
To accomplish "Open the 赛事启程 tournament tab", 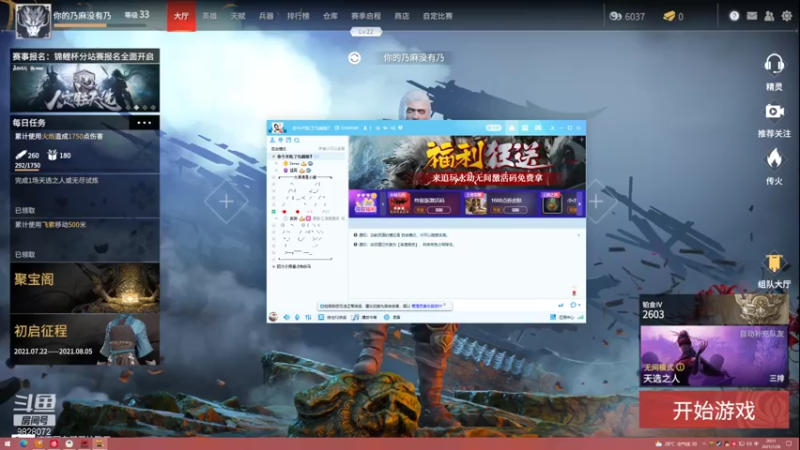I will coord(366,16).
